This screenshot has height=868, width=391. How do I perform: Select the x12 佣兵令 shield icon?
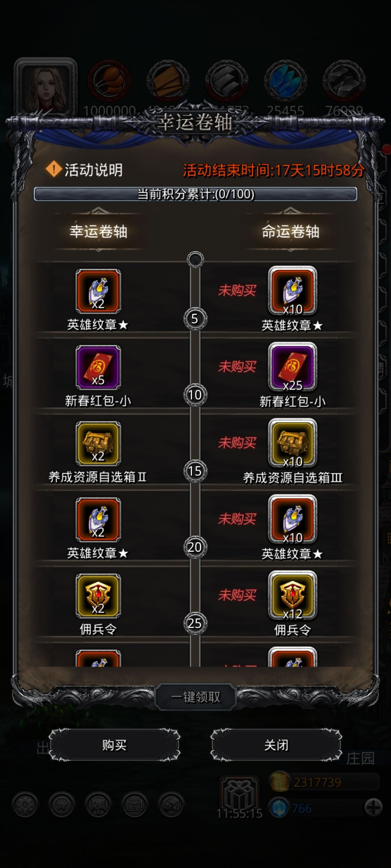(x=293, y=596)
